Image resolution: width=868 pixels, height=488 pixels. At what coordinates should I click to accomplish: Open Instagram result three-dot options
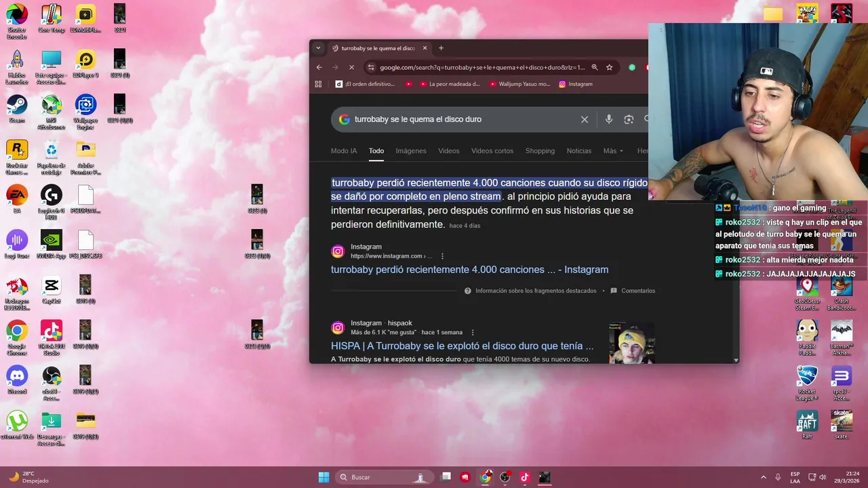[442, 256]
